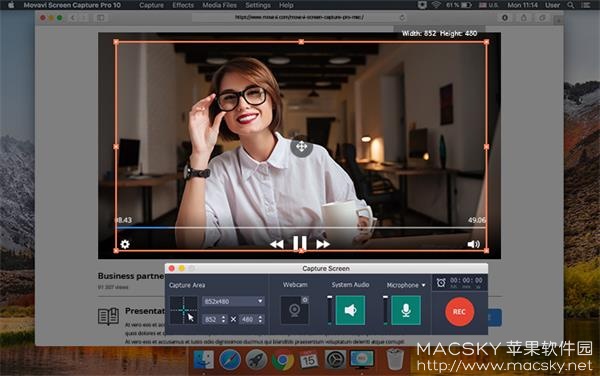Image resolution: width=600 pixels, height=376 pixels.
Task: Click the fast-forward button in video player
Action: tap(323, 244)
